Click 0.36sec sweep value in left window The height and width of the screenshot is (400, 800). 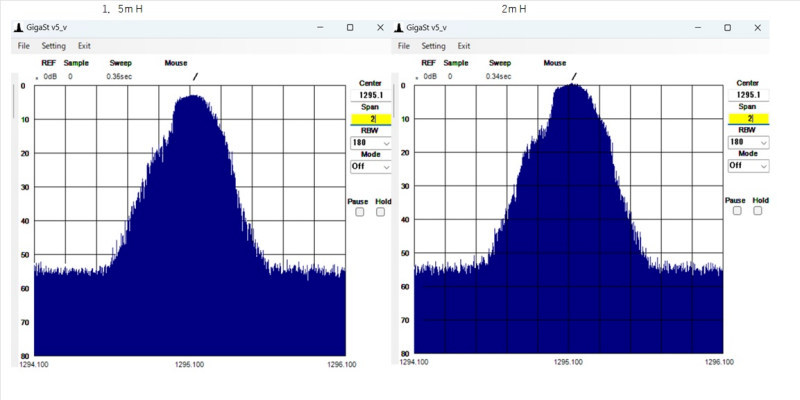(119, 77)
